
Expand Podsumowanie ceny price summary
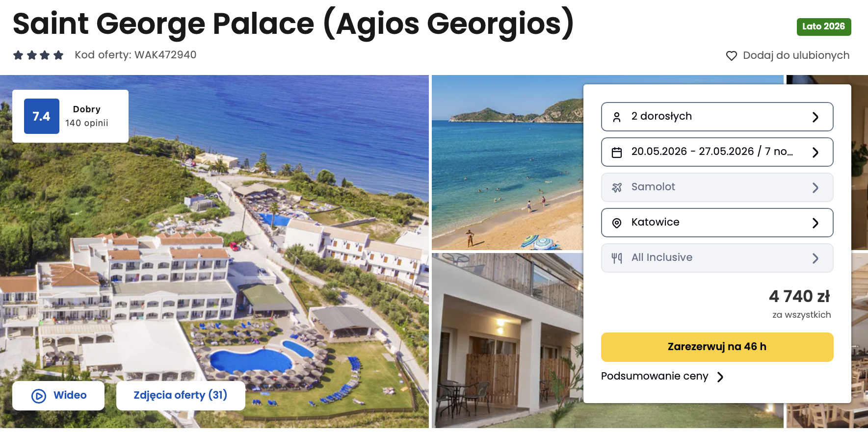tap(662, 377)
